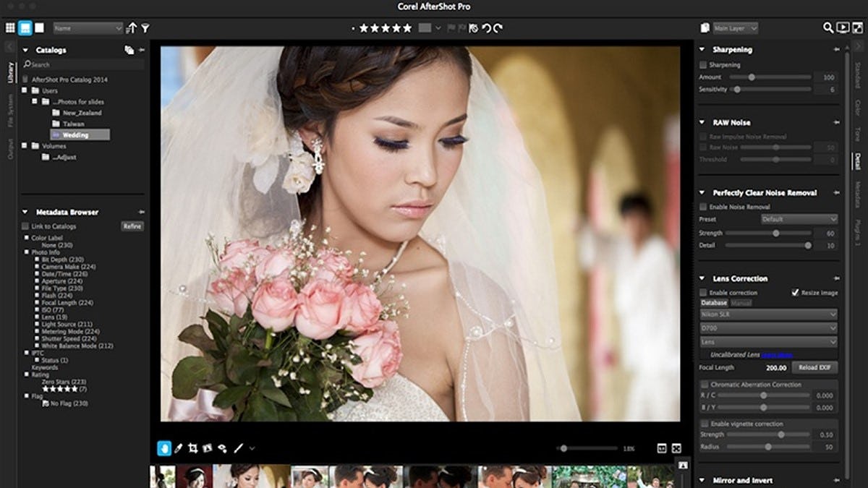Viewport: 868px width, 488px height.
Task: Click the Refine button in Metadata Browser
Action: click(x=132, y=226)
